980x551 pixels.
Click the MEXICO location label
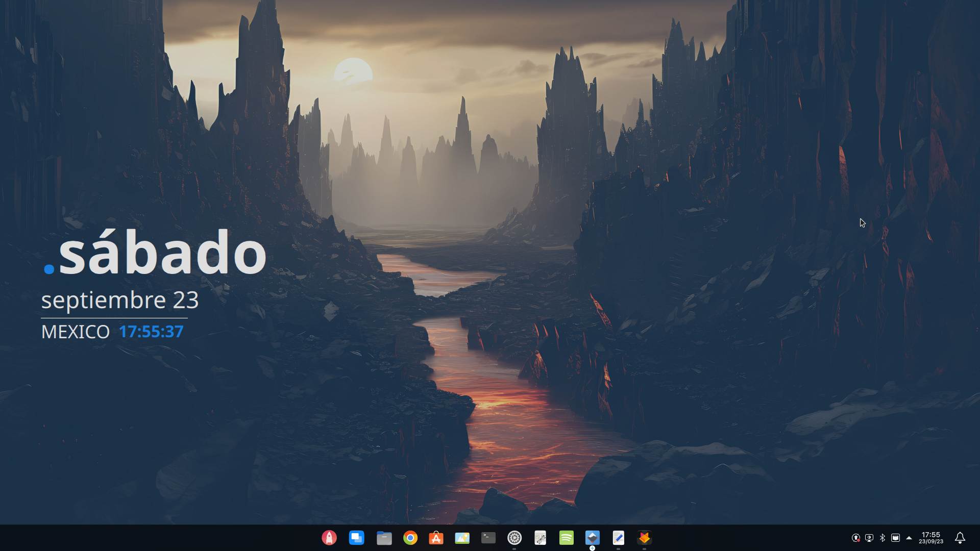pos(75,332)
